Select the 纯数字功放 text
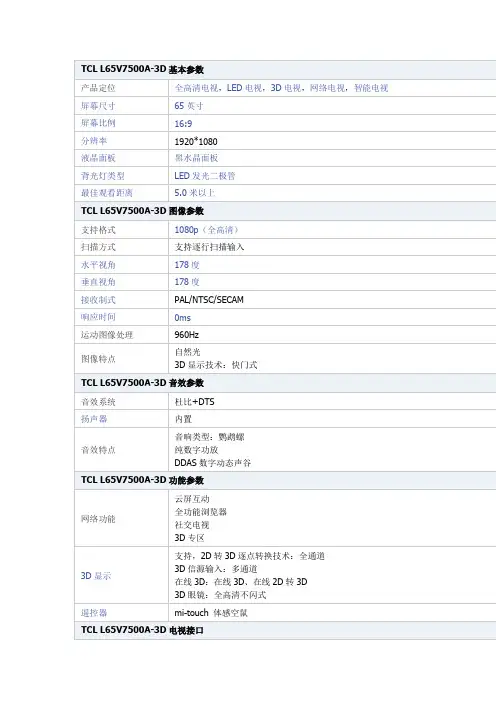This screenshot has height=702, width=496. 196,450
